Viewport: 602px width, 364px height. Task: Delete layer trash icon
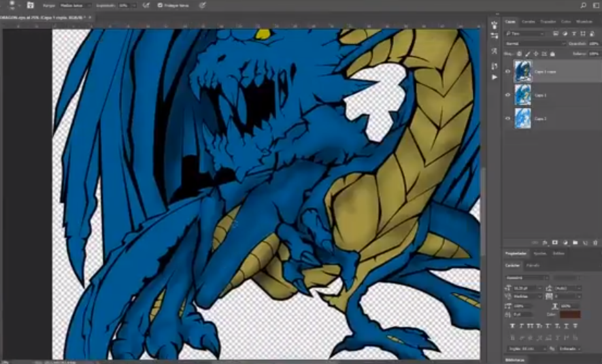(595, 243)
